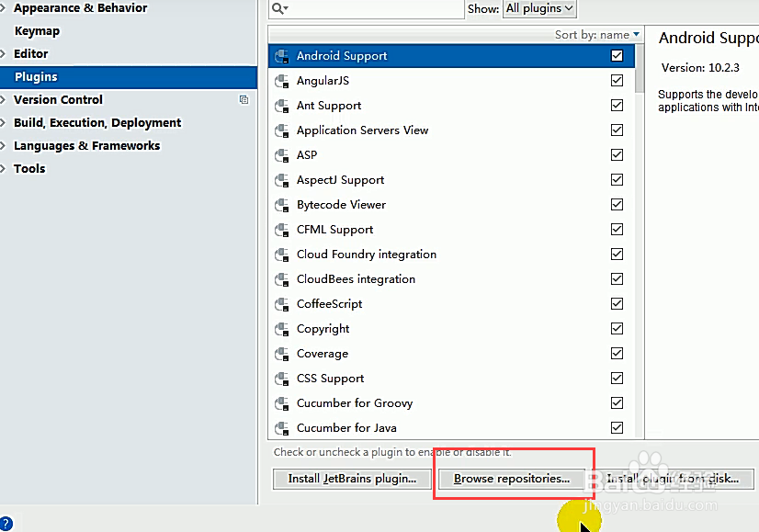This screenshot has width=759, height=532.
Task: Toggle the Coverage plugin checkbox
Action: 617,354
